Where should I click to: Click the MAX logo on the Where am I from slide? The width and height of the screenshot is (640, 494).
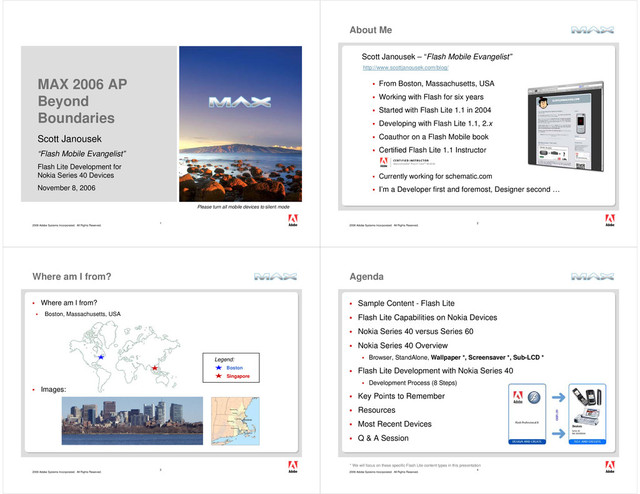(275, 277)
